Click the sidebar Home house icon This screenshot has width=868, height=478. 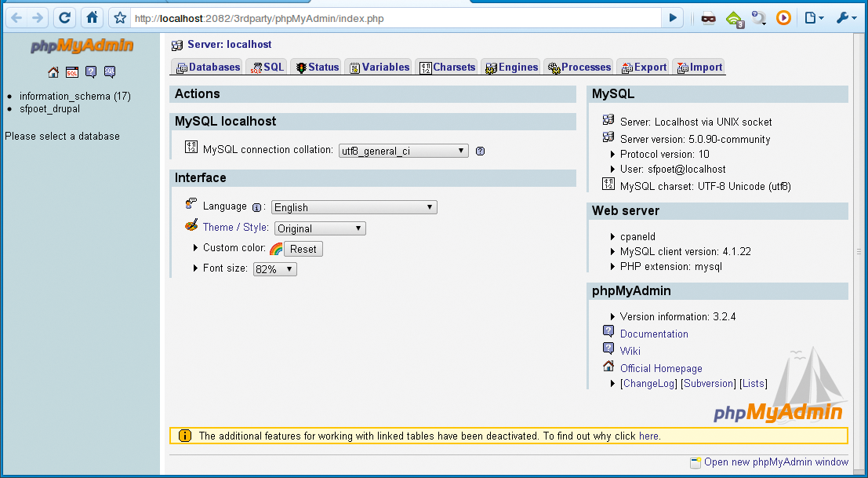[x=53, y=72]
